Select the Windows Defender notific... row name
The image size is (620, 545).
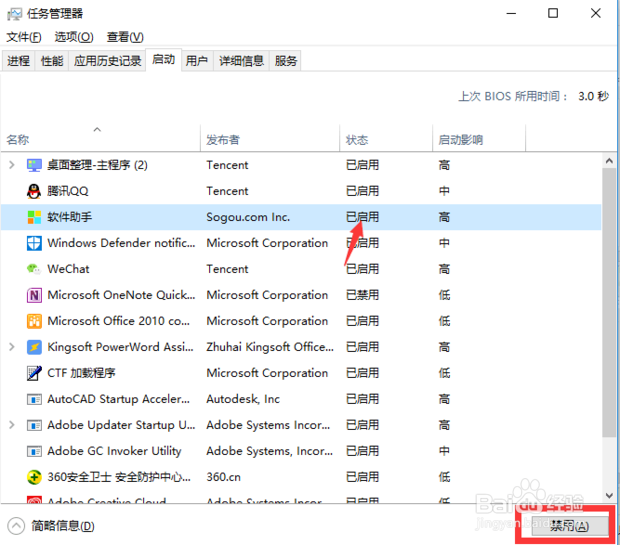coord(121,243)
